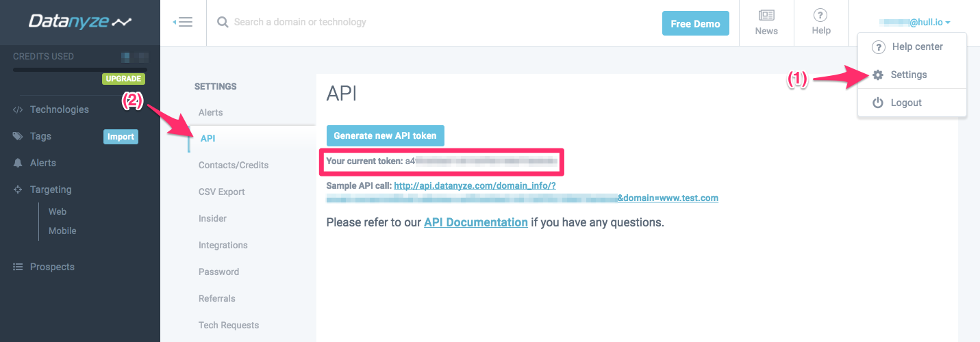
Task: Expand Targeting in the sidebar
Action: click(51, 189)
